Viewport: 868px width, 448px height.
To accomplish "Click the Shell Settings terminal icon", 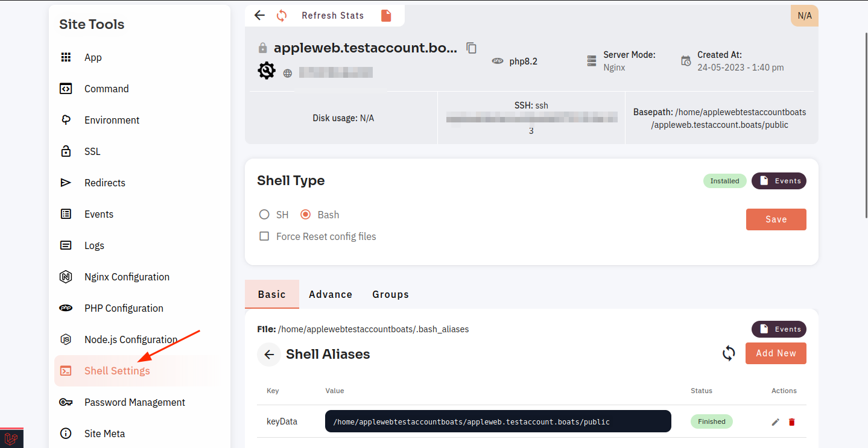I will pos(66,371).
